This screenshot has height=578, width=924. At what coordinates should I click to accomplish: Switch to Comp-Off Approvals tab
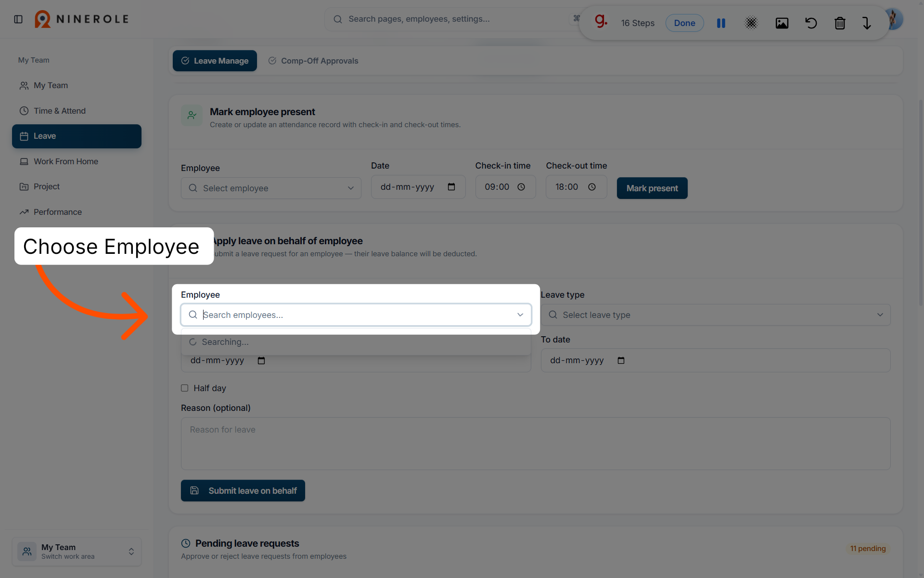pos(313,61)
